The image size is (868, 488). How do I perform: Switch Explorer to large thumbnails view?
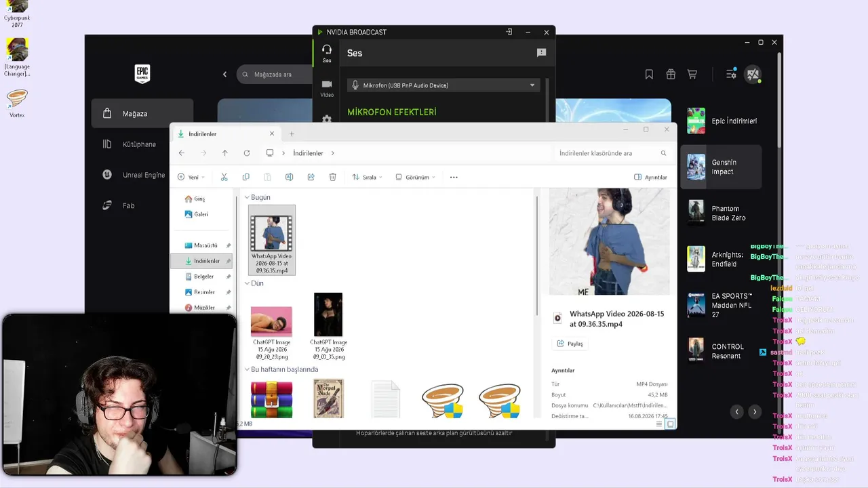(670, 424)
